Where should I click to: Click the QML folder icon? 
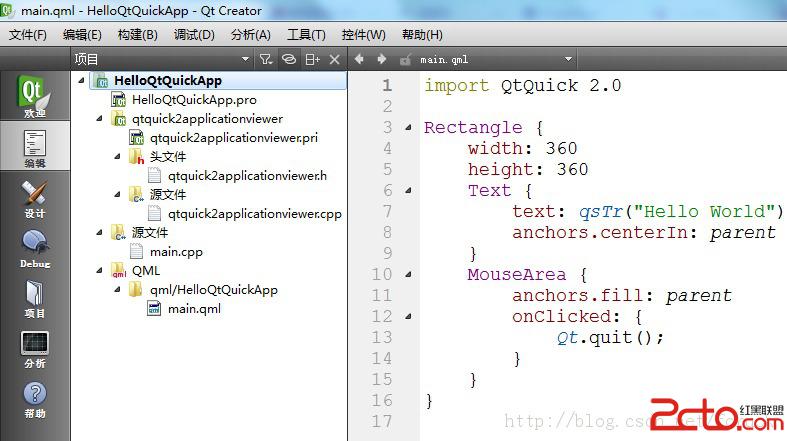119,270
